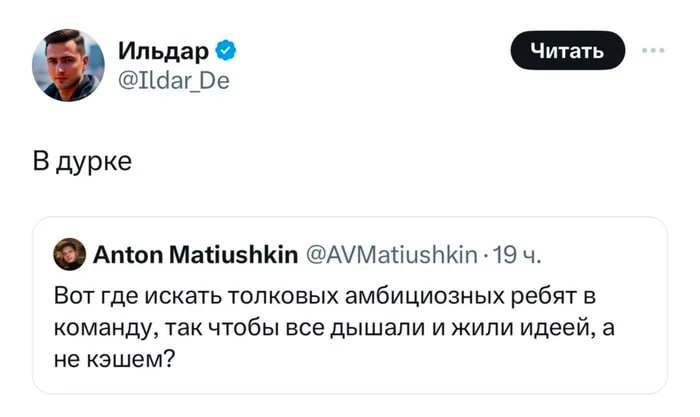Open the 19 ч. timestamp link
This screenshot has width=700, height=417.
pyautogui.click(x=518, y=255)
